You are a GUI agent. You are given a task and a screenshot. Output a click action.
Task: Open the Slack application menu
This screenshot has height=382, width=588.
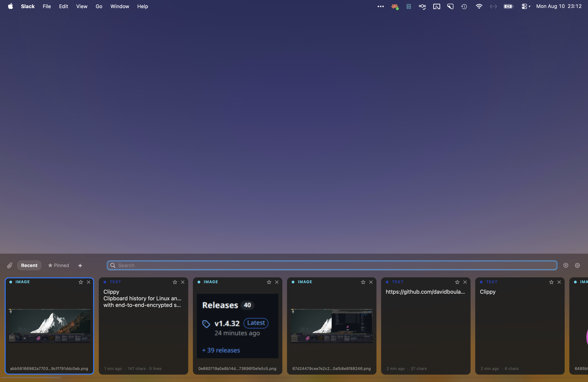pos(28,6)
